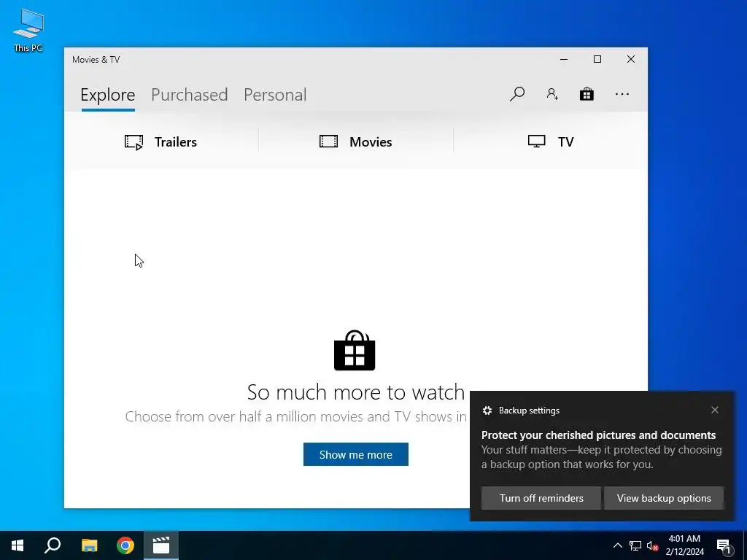Show hidden system tray icons
This screenshot has height=560, width=747.
617,545
